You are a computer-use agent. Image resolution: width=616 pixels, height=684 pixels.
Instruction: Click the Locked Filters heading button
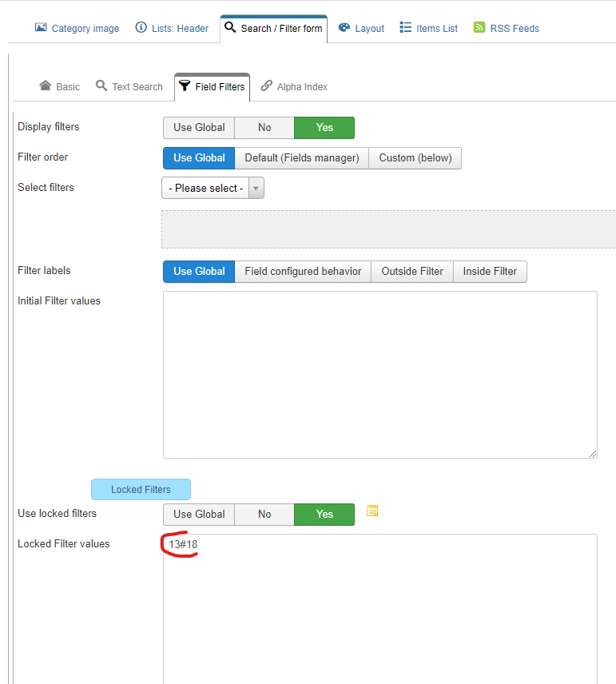pyautogui.click(x=141, y=490)
